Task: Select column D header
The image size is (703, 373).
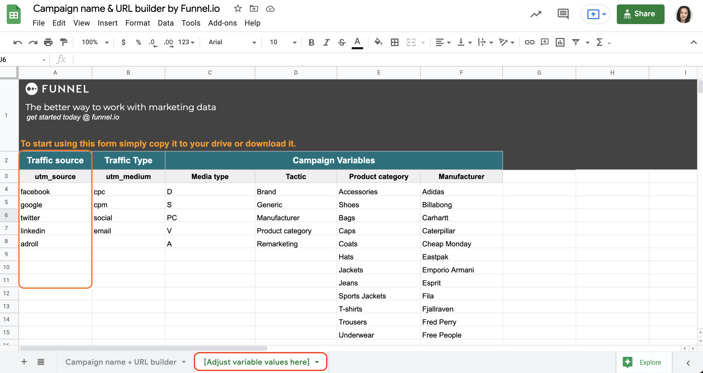Action: (295, 73)
